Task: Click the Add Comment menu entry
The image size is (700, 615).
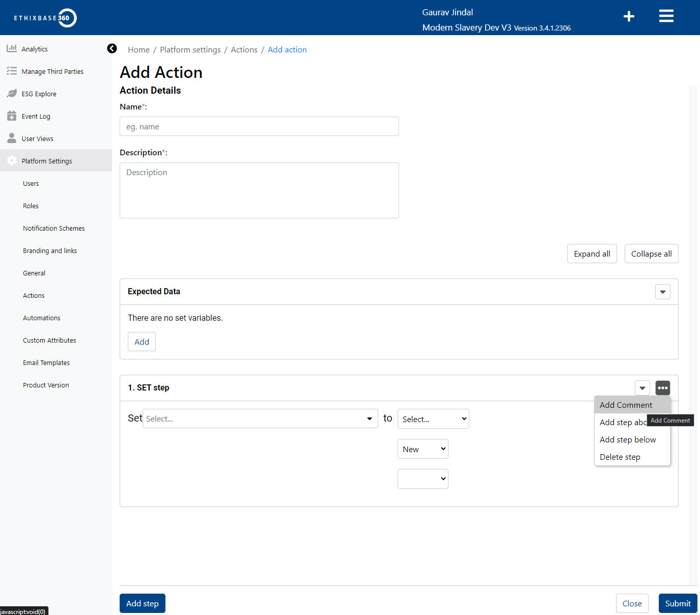Action: pos(626,405)
